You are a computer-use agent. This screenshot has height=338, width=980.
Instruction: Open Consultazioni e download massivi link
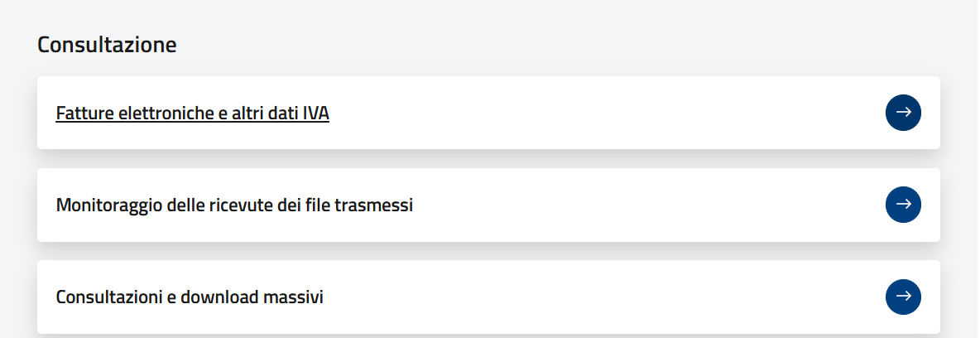(x=190, y=297)
